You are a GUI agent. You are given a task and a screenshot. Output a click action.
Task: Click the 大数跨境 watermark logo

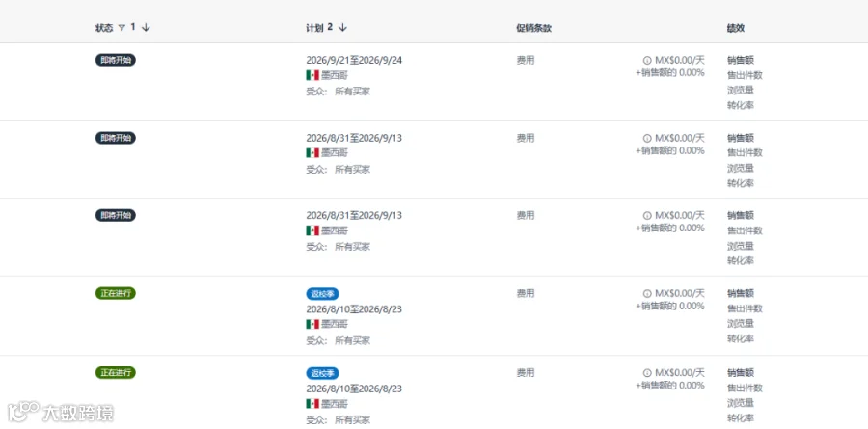click(x=61, y=413)
